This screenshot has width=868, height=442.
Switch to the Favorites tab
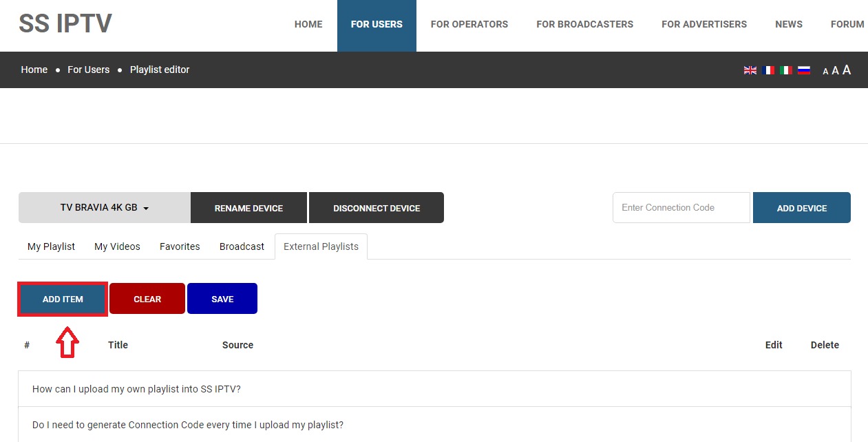click(x=179, y=246)
